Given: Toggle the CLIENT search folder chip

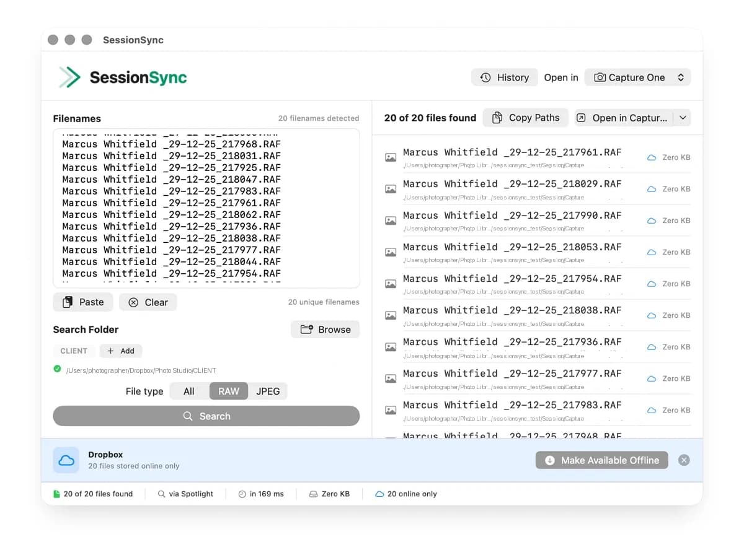Looking at the screenshot, I should pyautogui.click(x=74, y=351).
